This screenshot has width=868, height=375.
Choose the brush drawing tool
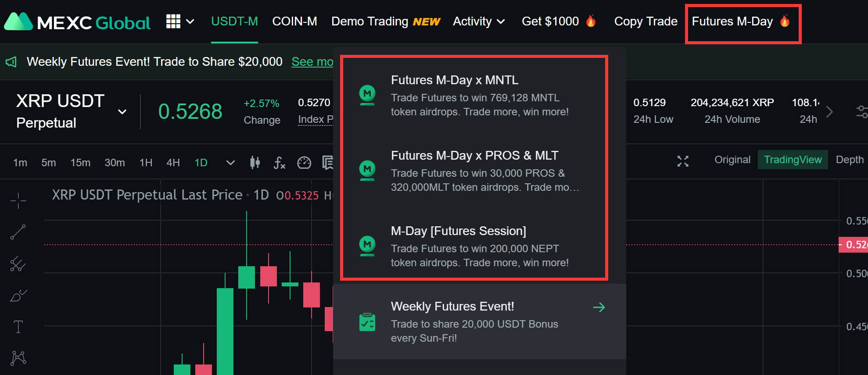coord(18,296)
